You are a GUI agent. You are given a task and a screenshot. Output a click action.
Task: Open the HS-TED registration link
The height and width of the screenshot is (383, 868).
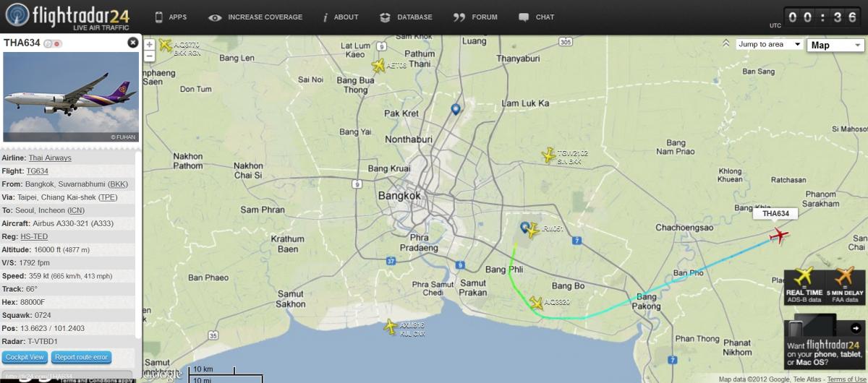pyautogui.click(x=34, y=236)
